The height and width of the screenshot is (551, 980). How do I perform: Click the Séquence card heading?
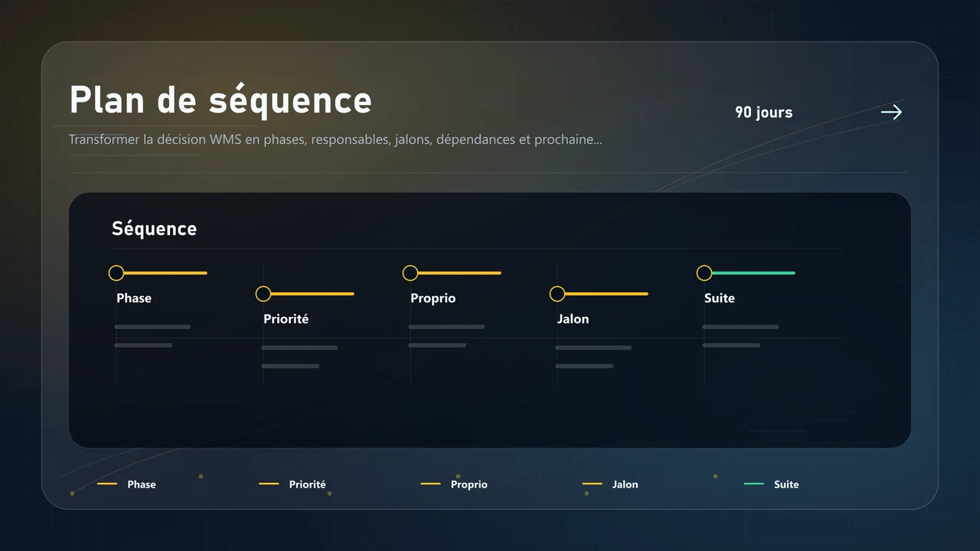[x=154, y=228]
